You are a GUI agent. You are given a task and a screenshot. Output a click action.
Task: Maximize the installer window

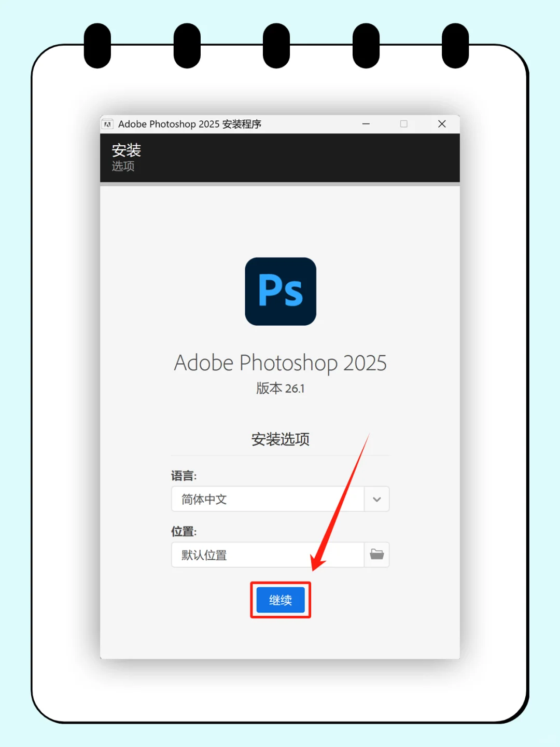tap(404, 124)
